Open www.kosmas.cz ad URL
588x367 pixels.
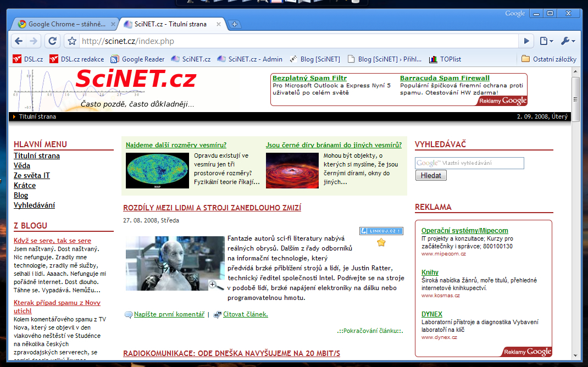coord(441,296)
